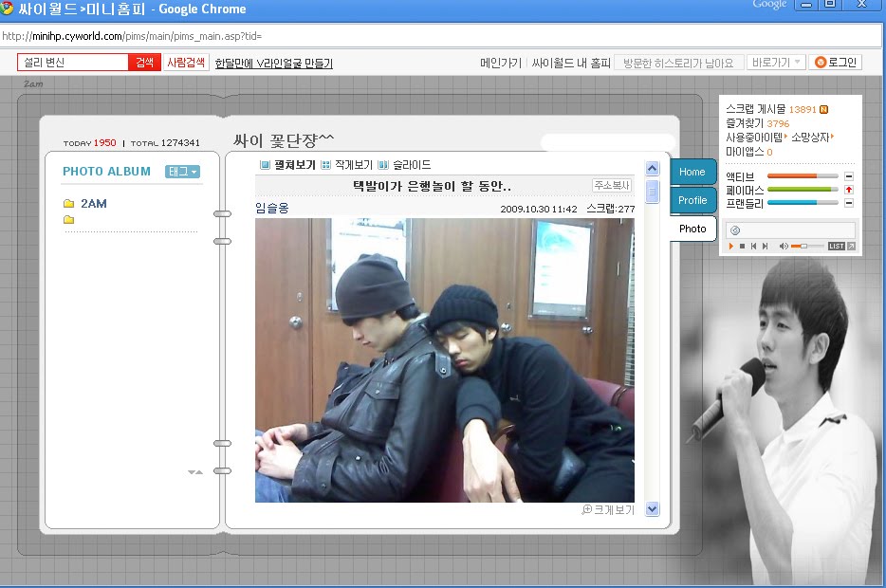Image resolution: width=886 pixels, height=588 pixels.
Task: Open the 2AM photo folder
Action: pos(94,203)
